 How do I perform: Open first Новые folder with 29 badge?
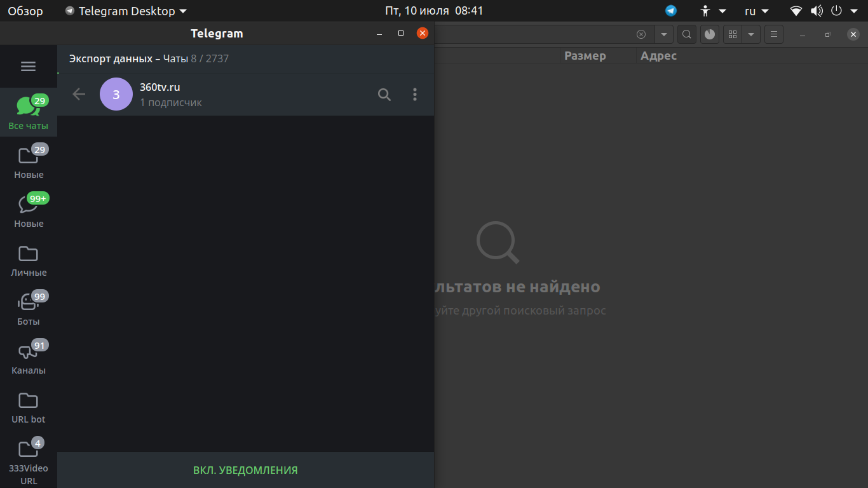coord(28,161)
